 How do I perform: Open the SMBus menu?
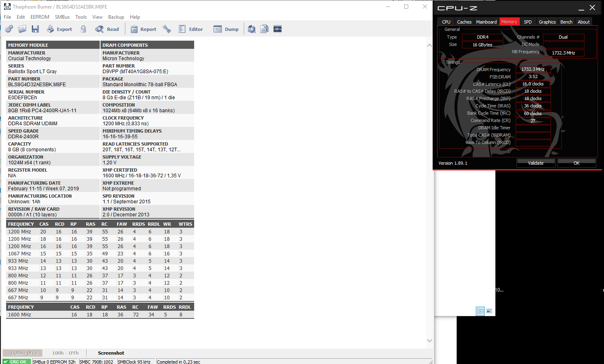coord(62,17)
